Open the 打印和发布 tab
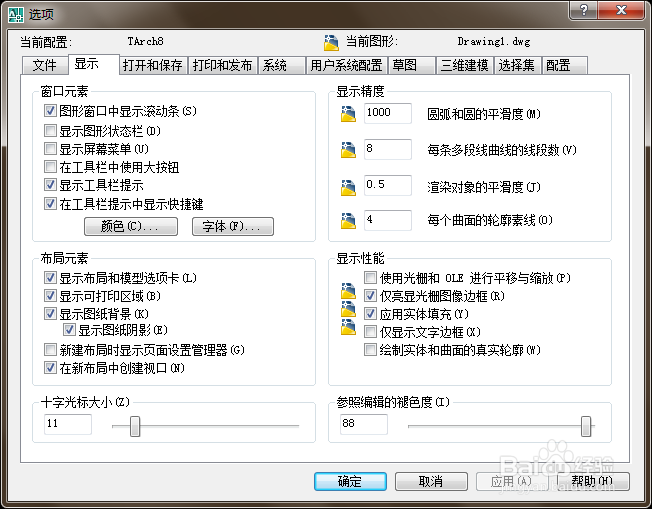The height and width of the screenshot is (509, 652). (222, 65)
